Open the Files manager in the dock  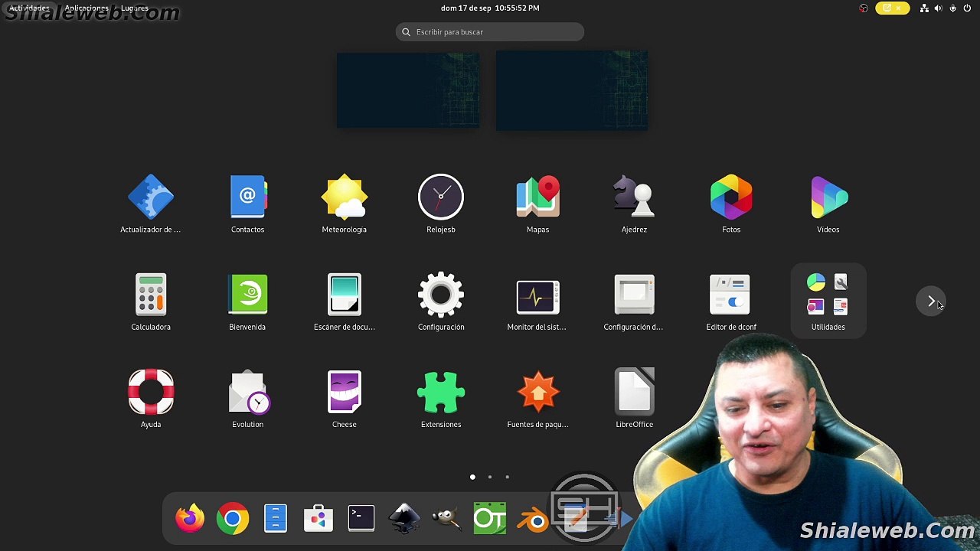point(276,518)
